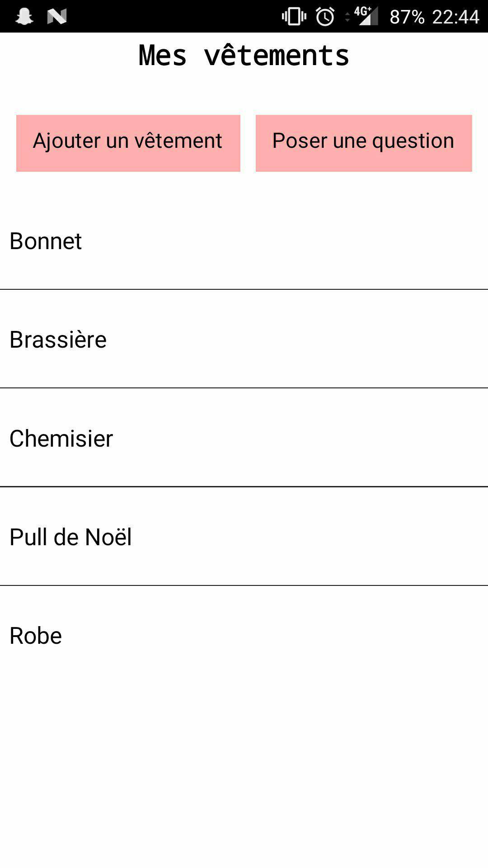Tap the divider between Chemisier and Pull de Noël
This screenshot has width=488, height=868.
[244, 486]
